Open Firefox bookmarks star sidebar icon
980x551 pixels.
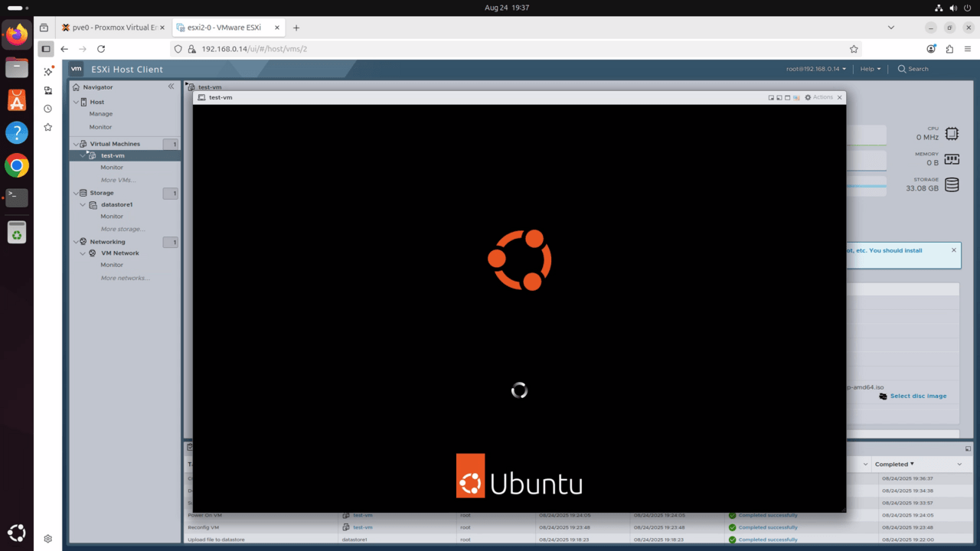point(47,127)
